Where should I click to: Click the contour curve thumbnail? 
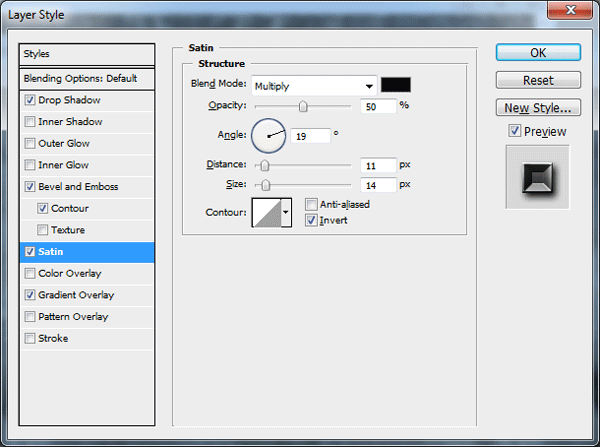267,212
